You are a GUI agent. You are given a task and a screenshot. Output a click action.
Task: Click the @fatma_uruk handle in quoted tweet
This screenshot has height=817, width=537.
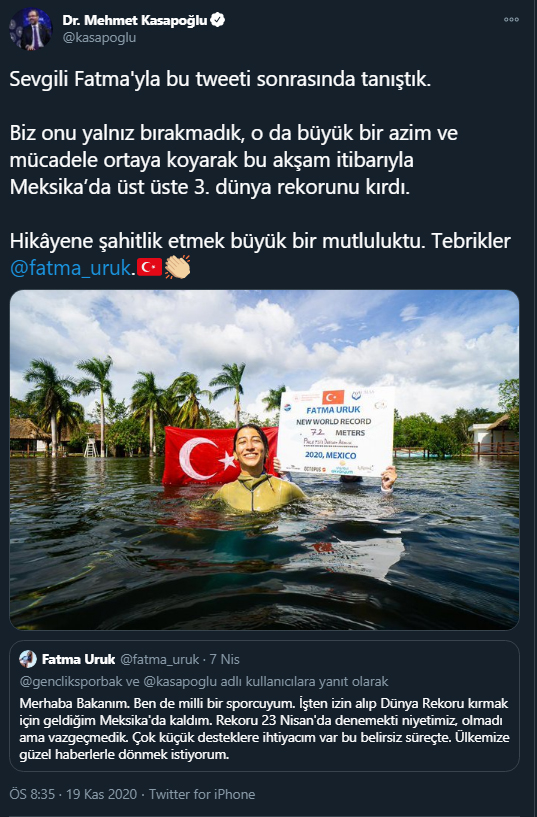pos(160,660)
